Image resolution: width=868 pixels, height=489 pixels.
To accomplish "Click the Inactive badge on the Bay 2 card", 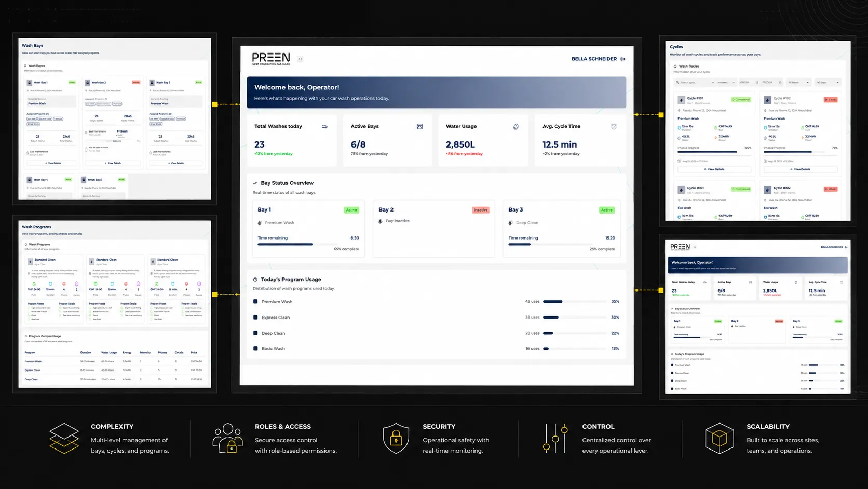I will [480, 210].
